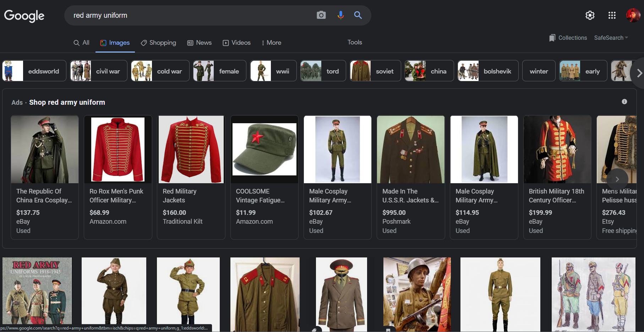Switch to the Videos tab
This screenshot has height=332, width=644.
pos(236,43)
